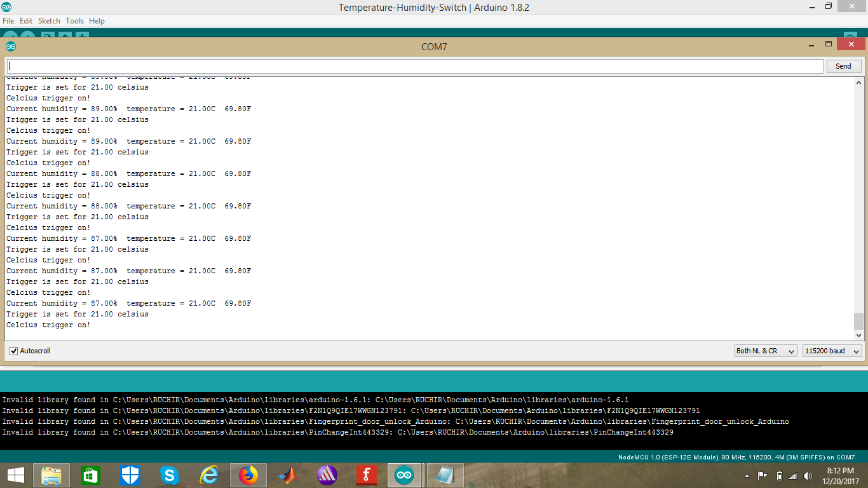Launch Windows Store from the taskbar
Screen dimensions: 868x488
pos(91,475)
